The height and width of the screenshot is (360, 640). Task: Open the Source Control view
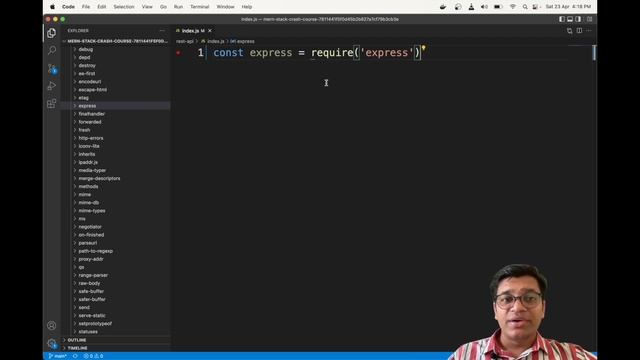point(51,68)
